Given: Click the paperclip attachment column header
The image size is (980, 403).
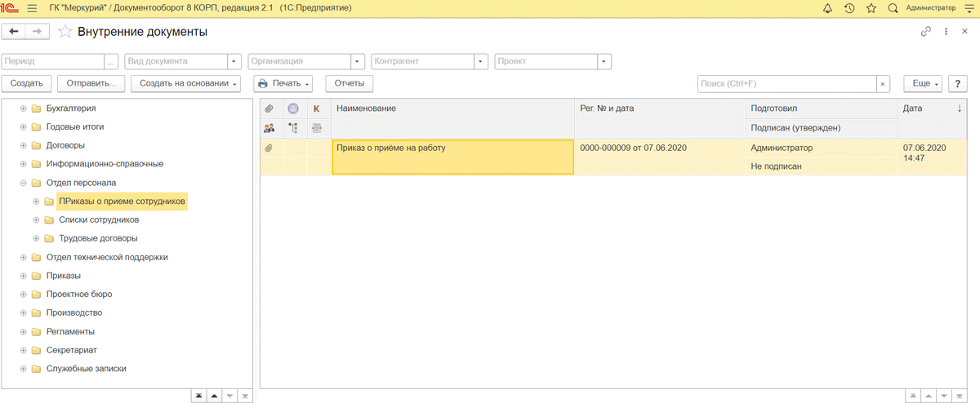Looking at the screenshot, I should (269, 108).
